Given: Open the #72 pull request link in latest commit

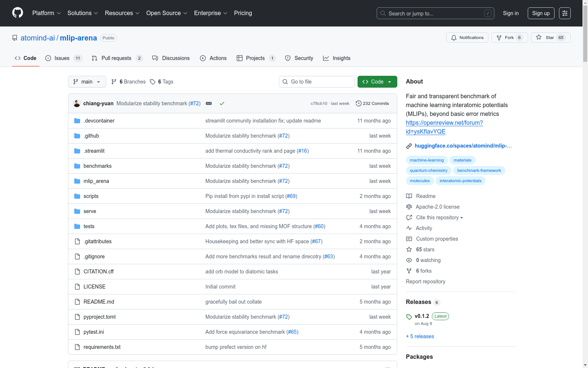Looking at the screenshot, I should coord(194,103).
